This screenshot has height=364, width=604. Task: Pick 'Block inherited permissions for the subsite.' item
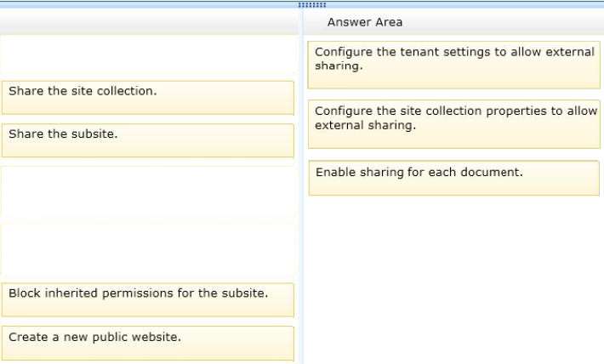pos(148,299)
